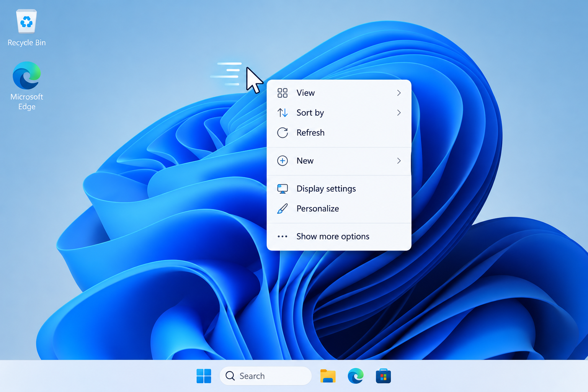Open Display settings from the context menu
Image resolution: width=588 pixels, height=392 pixels.
339,189
